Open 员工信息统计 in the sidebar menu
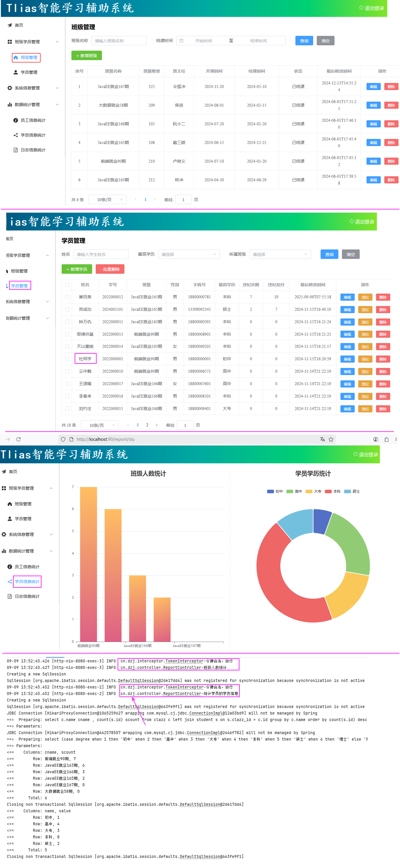This screenshot has width=400, height=868. [x=33, y=120]
